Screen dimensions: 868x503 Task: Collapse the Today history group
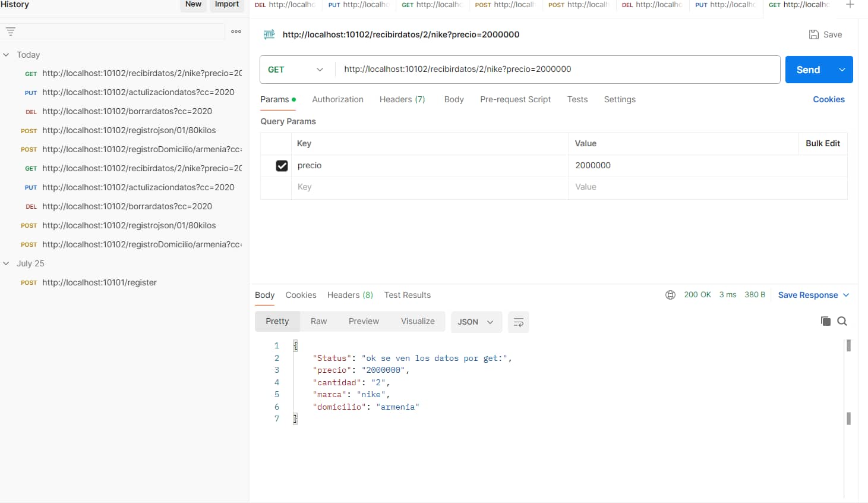click(7, 55)
